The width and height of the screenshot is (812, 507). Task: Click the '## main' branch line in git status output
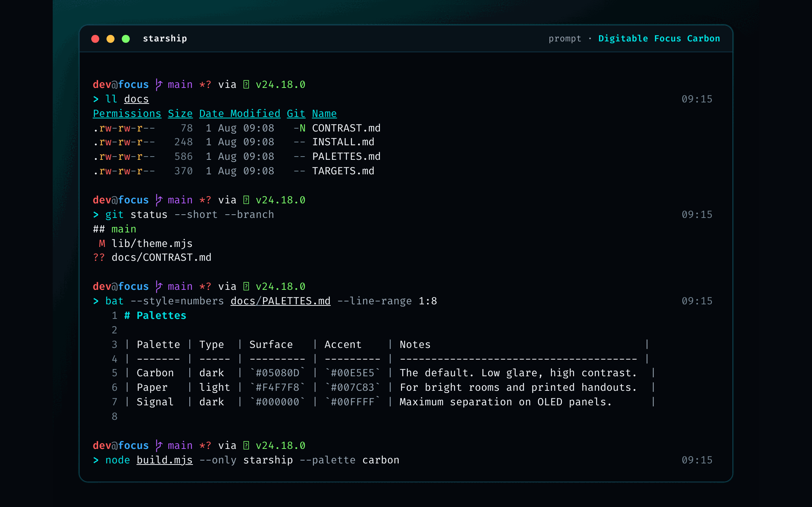[114, 229]
